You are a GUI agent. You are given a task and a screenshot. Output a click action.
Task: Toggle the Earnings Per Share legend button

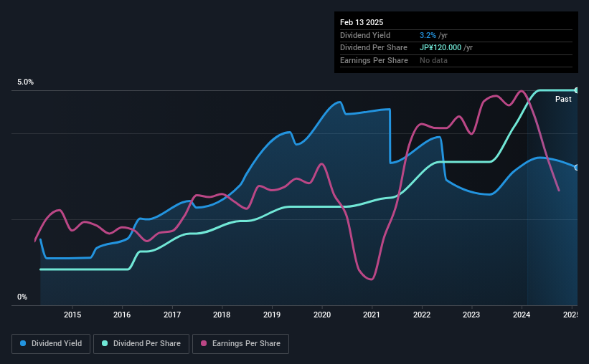pyautogui.click(x=240, y=344)
